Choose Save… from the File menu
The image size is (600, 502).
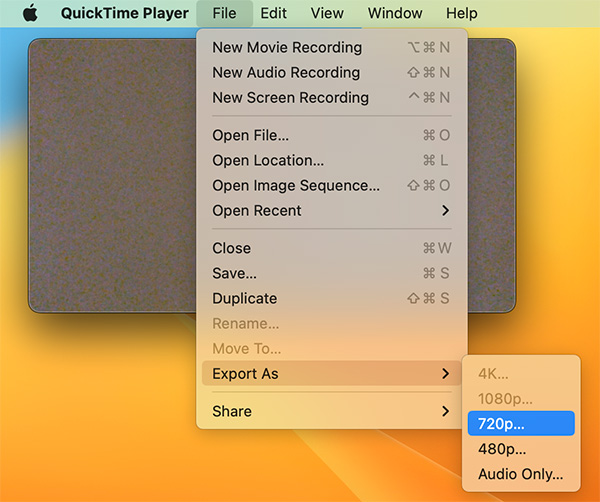click(x=331, y=273)
